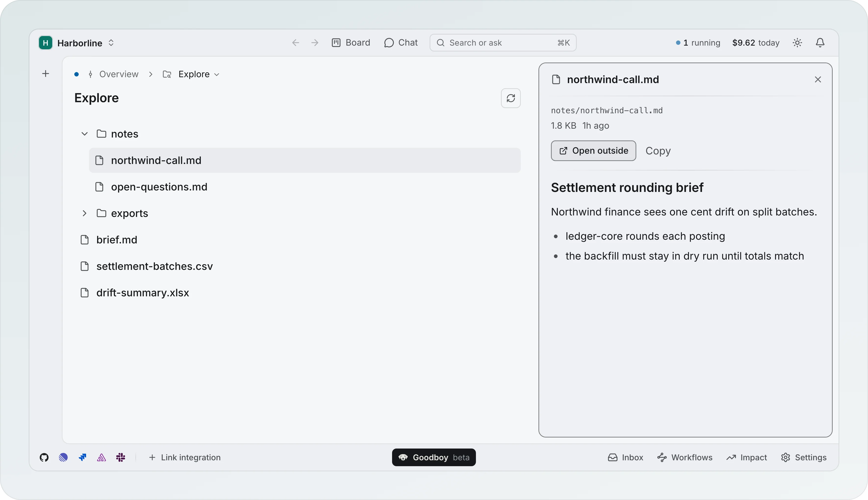Expand the exports folder
Screen dimensions: 868x500
point(85,213)
